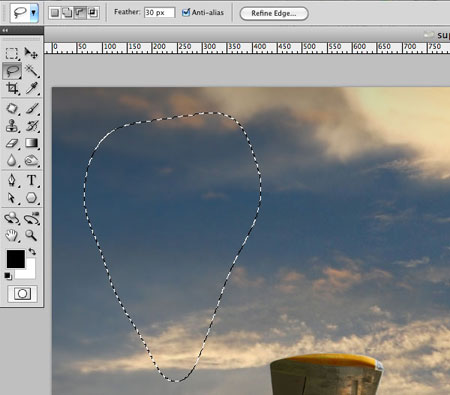Choose the Clone Stamp tool
The height and width of the screenshot is (395, 450).
click(12, 126)
